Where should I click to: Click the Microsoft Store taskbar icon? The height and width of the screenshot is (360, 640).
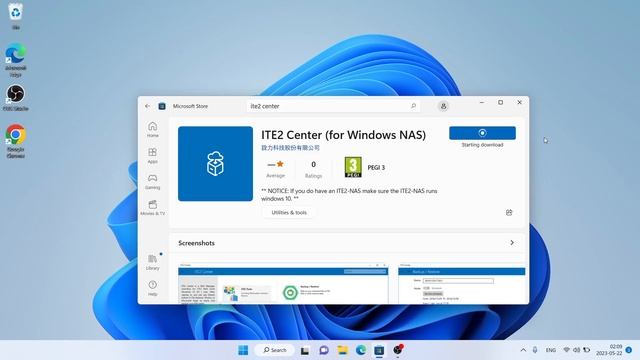pyautogui.click(x=379, y=350)
